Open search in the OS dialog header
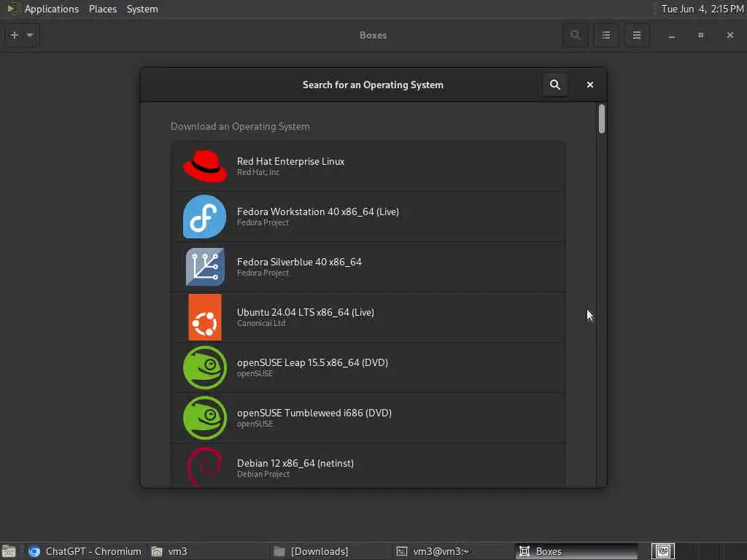Screen dimensions: 747x560 pyautogui.click(x=555, y=85)
